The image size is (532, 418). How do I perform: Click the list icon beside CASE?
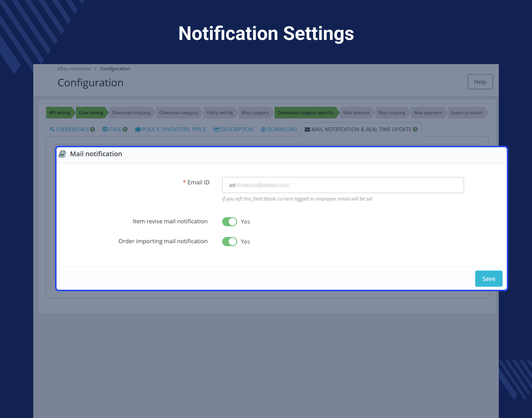coord(105,129)
